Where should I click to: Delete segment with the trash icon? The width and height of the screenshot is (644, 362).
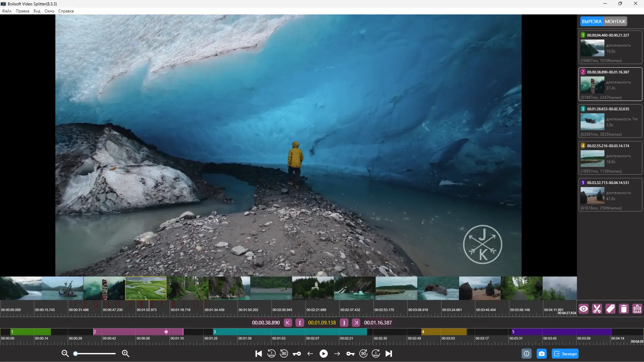[x=624, y=309]
